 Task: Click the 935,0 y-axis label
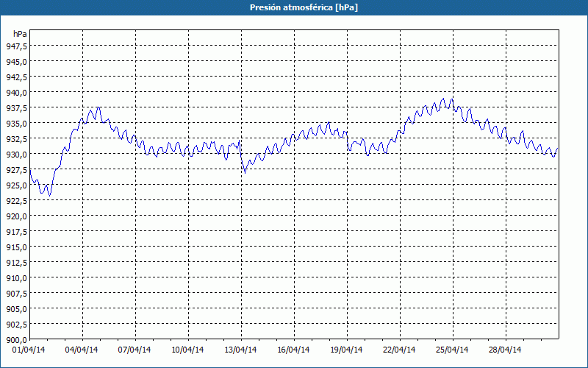tap(16, 123)
